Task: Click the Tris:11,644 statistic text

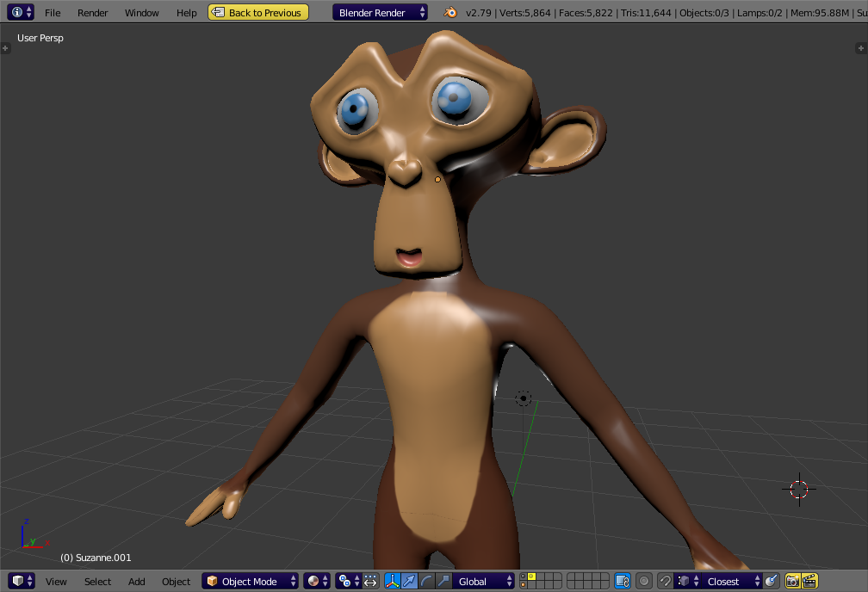Action: [x=646, y=13]
